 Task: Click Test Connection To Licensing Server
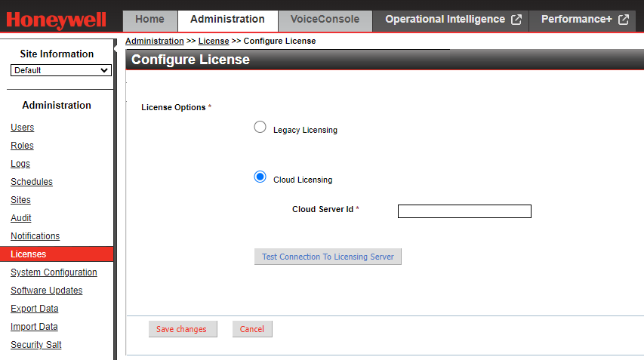coord(328,257)
